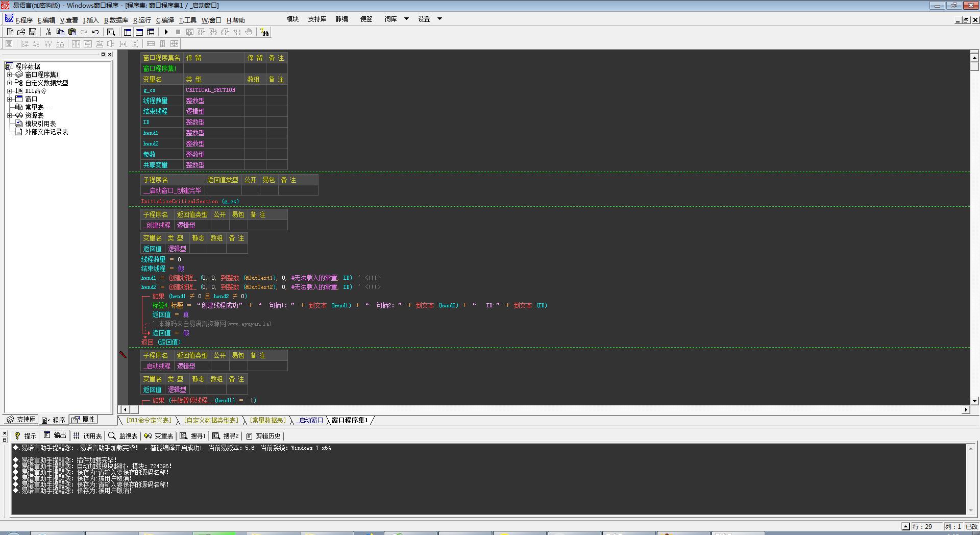980x535 pixels.
Task: Open the find/search magnifier tool
Action: click(111, 32)
